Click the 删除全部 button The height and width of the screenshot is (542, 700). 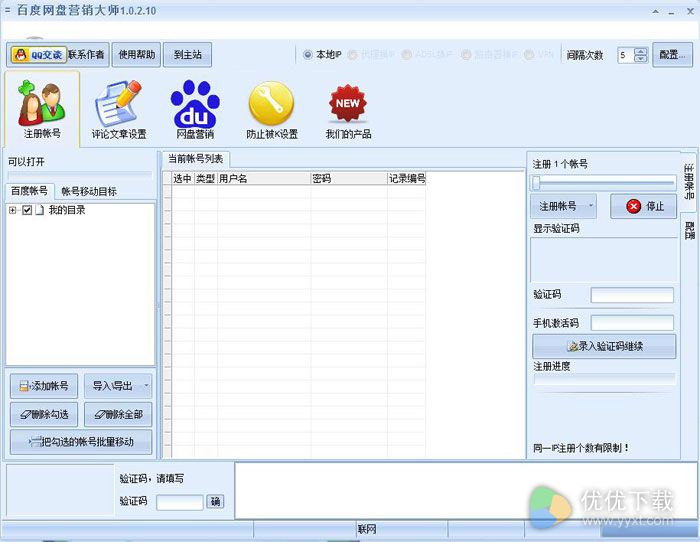click(118, 415)
